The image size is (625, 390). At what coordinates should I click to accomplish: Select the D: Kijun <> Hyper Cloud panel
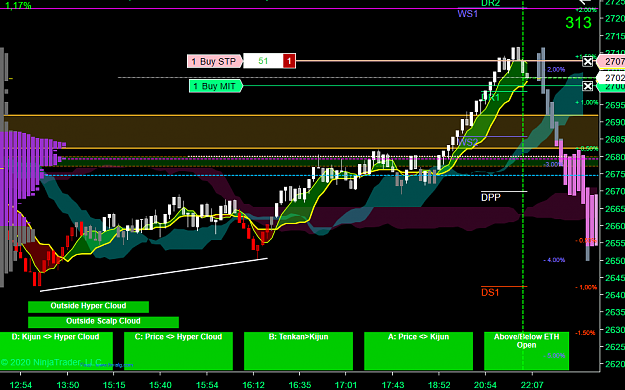[56, 351]
